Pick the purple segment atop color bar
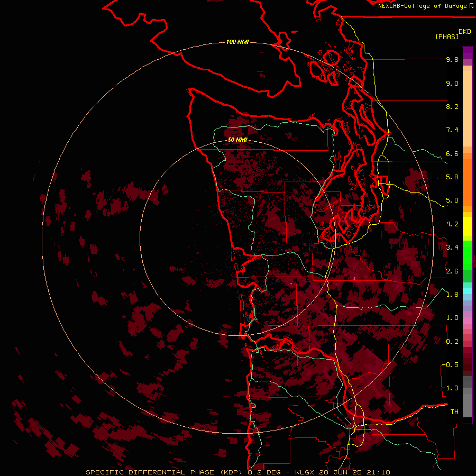The height and width of the screenshot is (476, 476). point(467,53)
